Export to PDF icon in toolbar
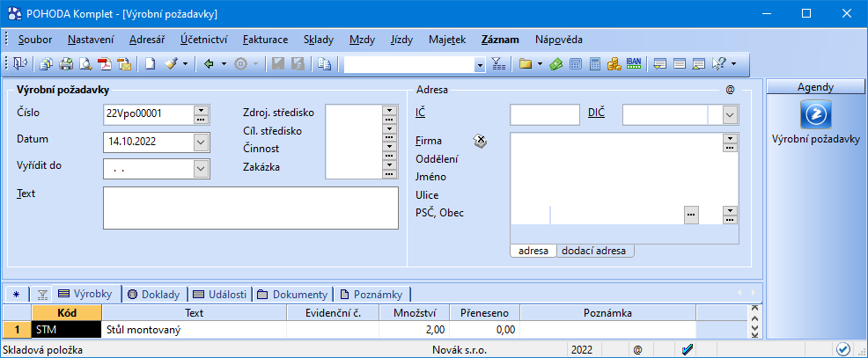Screen dimensions: 868x358 pyautogui.click(x=105, y=64)
